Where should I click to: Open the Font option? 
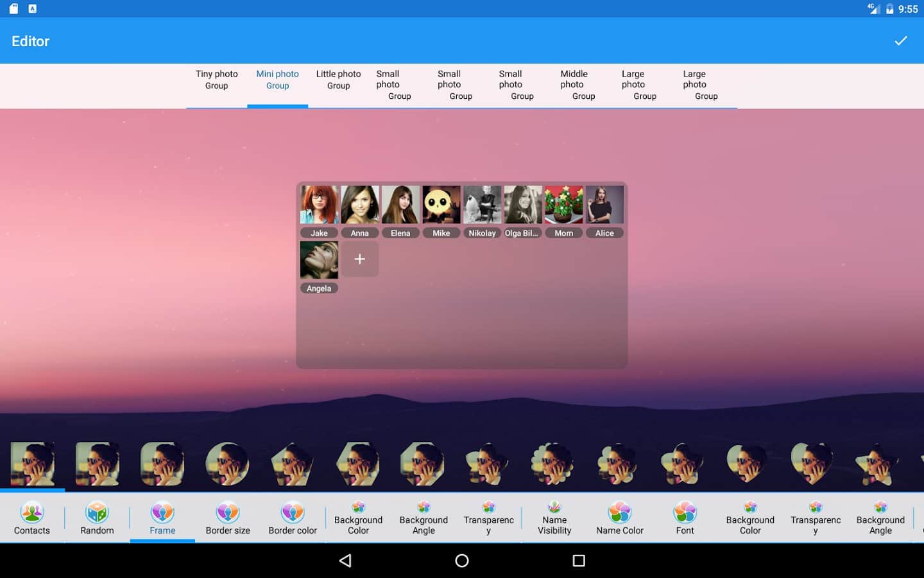[x=685, y=518]
